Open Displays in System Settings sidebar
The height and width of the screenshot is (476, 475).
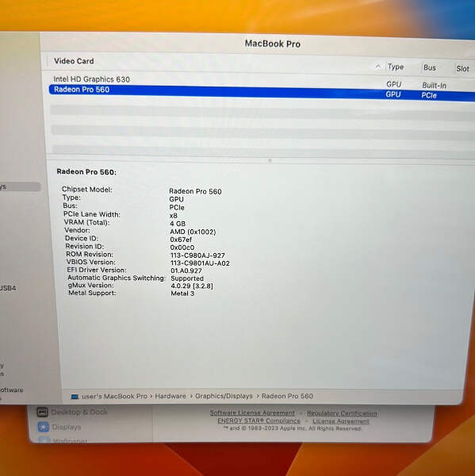[67, 427]
